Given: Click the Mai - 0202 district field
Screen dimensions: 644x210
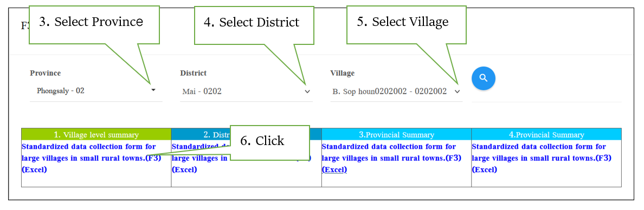Looking at the screenshot, I should tap(247, 91).
